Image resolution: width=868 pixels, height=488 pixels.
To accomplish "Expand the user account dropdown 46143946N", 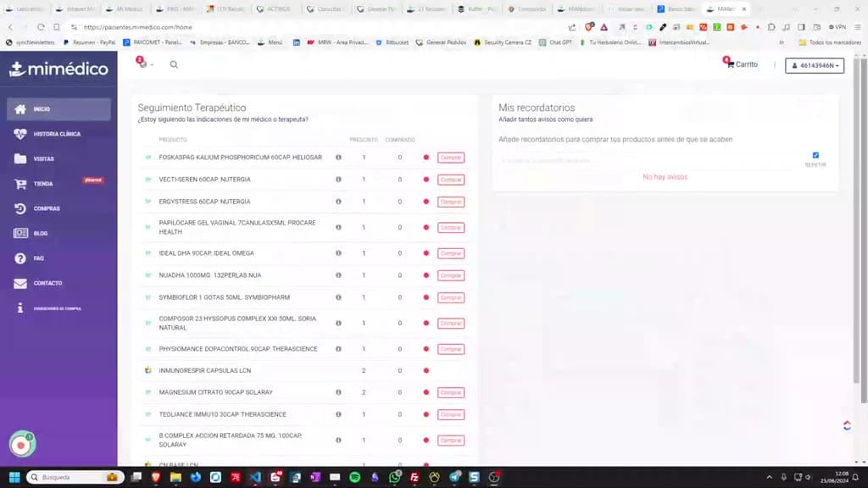I will coord(815,65).
